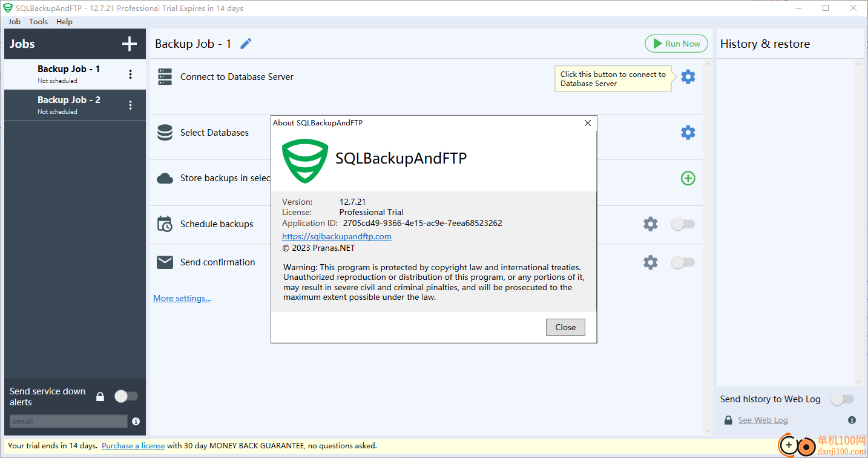Click Send confirmation label

pyautogui.click(x=218, y=262)
